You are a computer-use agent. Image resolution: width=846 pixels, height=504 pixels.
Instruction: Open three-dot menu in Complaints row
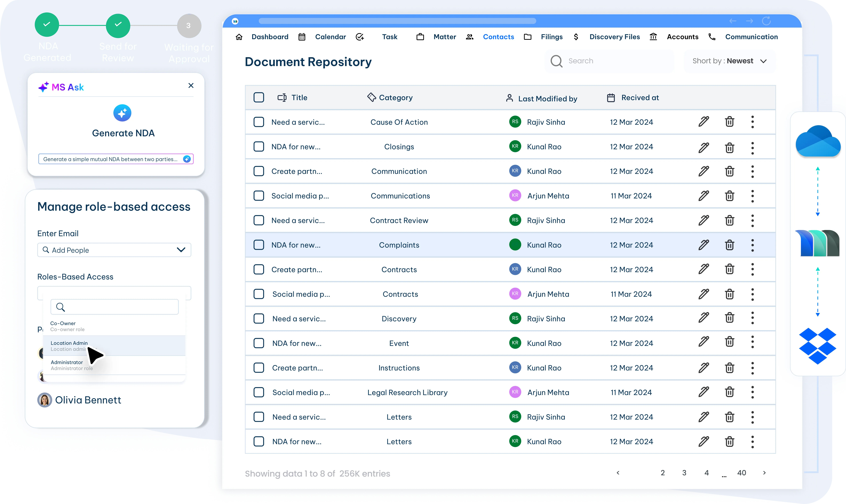pyautogui.click(x=753, y=245)
